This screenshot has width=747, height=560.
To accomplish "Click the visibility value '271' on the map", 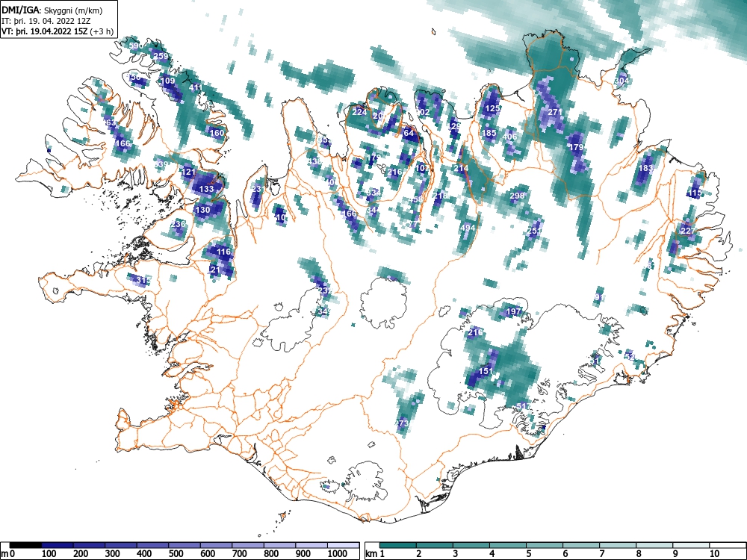I will point(555,113).
